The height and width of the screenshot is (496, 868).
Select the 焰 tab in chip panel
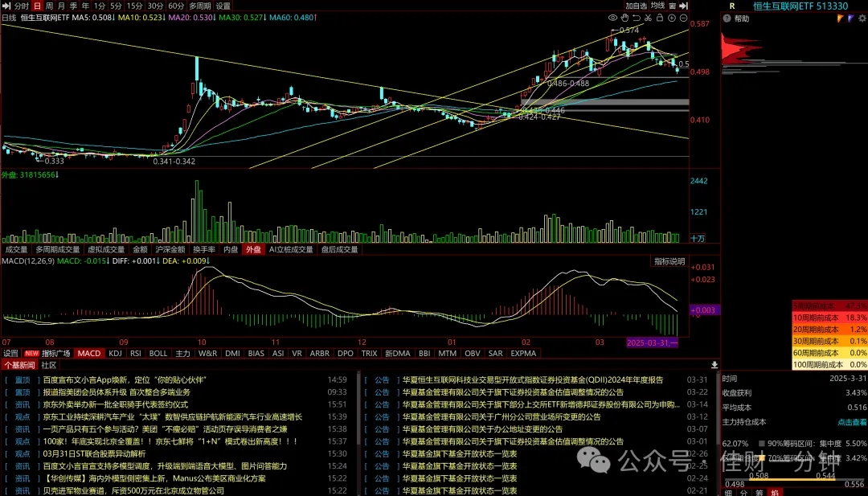coord(775,493)
